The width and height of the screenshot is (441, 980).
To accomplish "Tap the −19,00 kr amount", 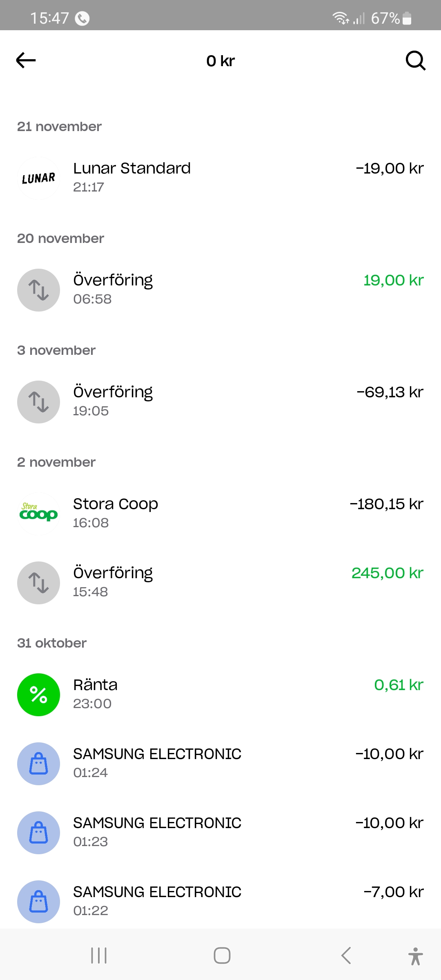I will pos(390,169).
